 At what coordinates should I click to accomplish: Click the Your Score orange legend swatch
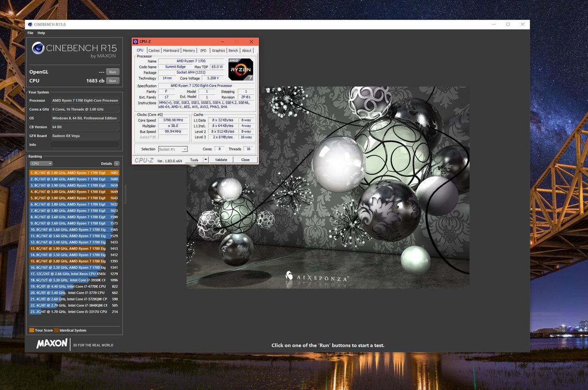[x=32, y=330]
